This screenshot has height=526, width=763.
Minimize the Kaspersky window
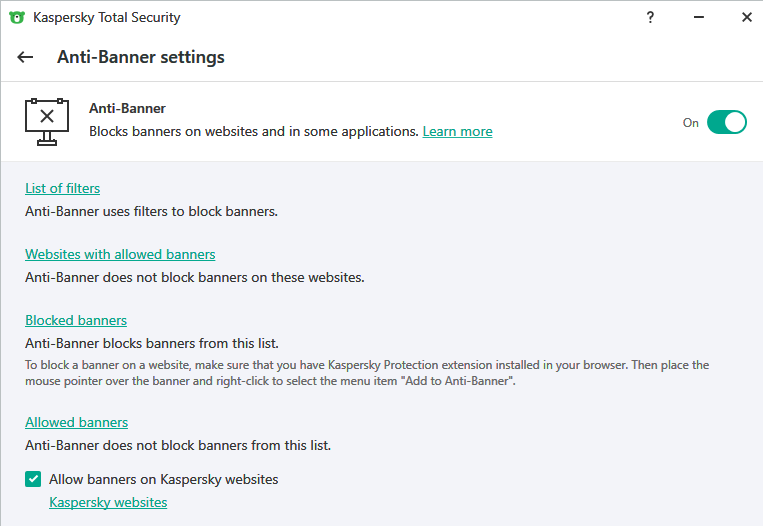(699, 17)
